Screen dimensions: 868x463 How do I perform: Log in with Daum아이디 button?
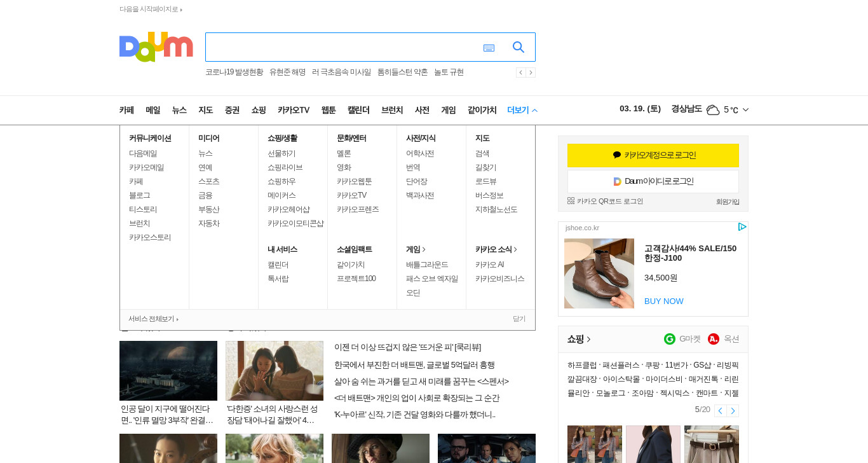[x=653, y=181]
